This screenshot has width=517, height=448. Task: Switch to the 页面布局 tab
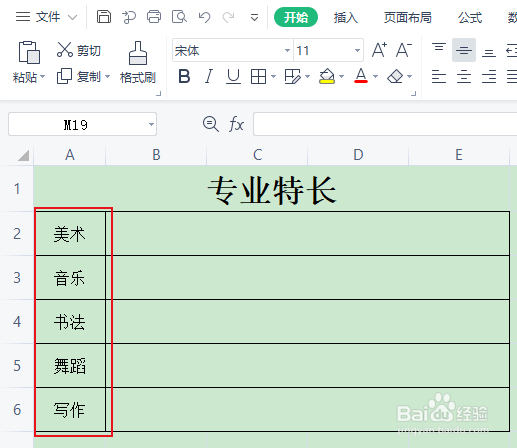click(407, 17)
